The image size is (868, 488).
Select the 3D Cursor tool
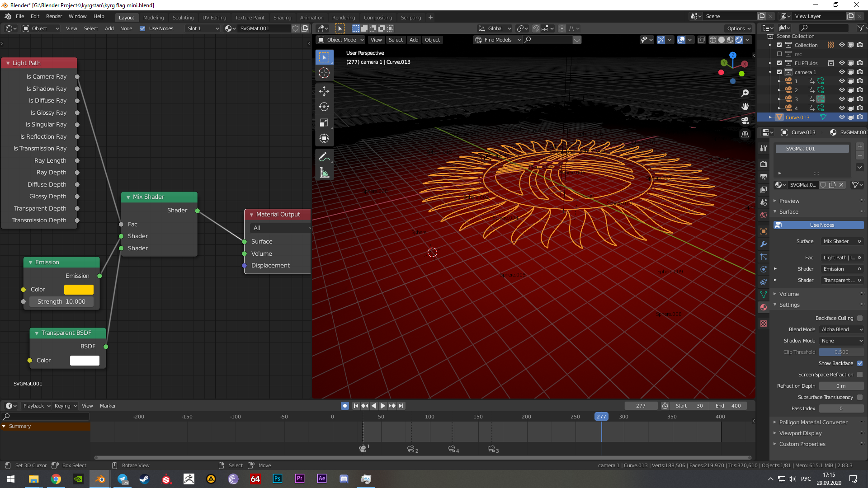pyautogui.click(x=324, y=73)
